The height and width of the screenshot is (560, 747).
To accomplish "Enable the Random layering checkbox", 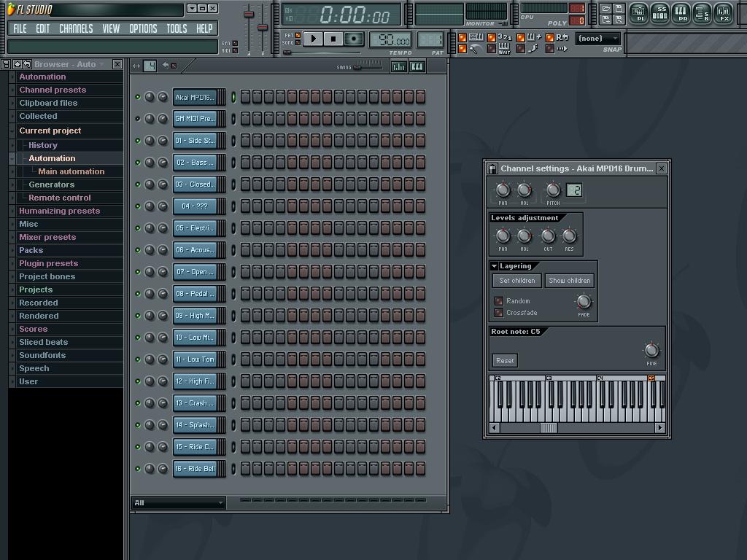I will click(x=499, y=301).
